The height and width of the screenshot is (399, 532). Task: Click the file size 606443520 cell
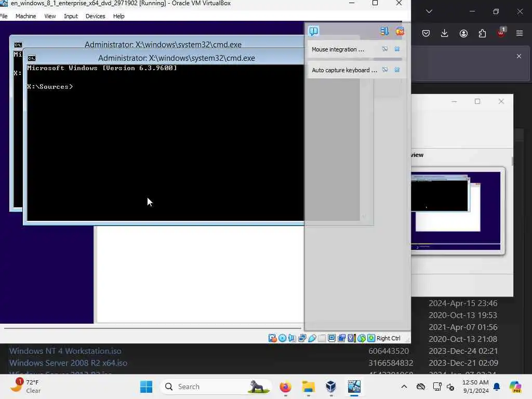(x=389, y=351)
